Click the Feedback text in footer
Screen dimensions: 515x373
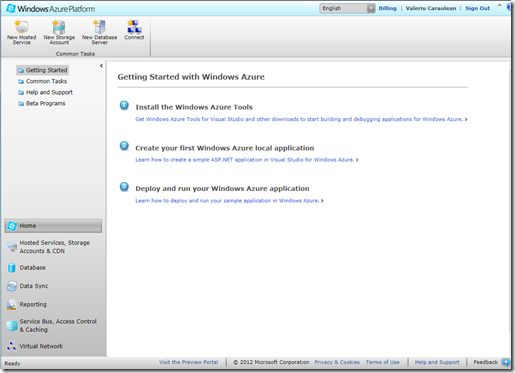[x=485, y=362]
